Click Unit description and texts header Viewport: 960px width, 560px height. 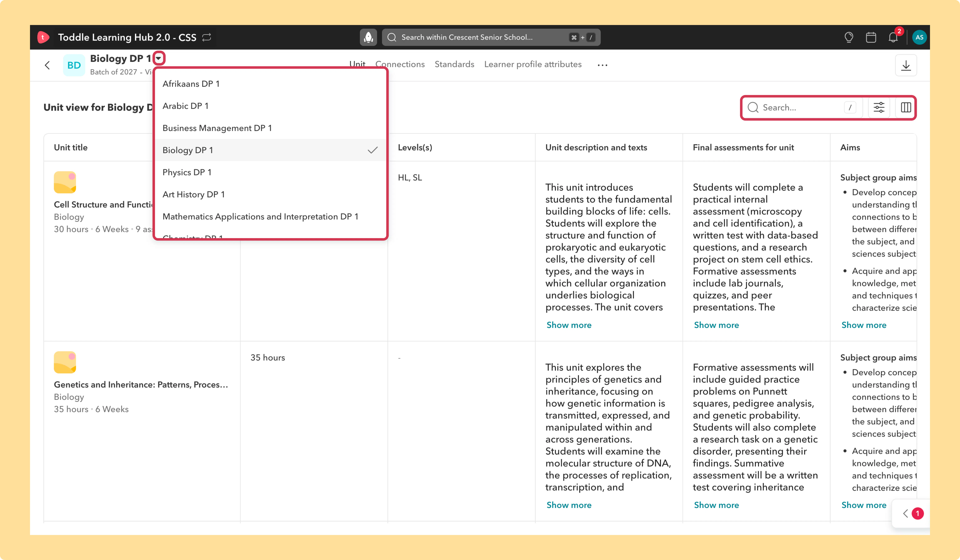pos(596,147)
